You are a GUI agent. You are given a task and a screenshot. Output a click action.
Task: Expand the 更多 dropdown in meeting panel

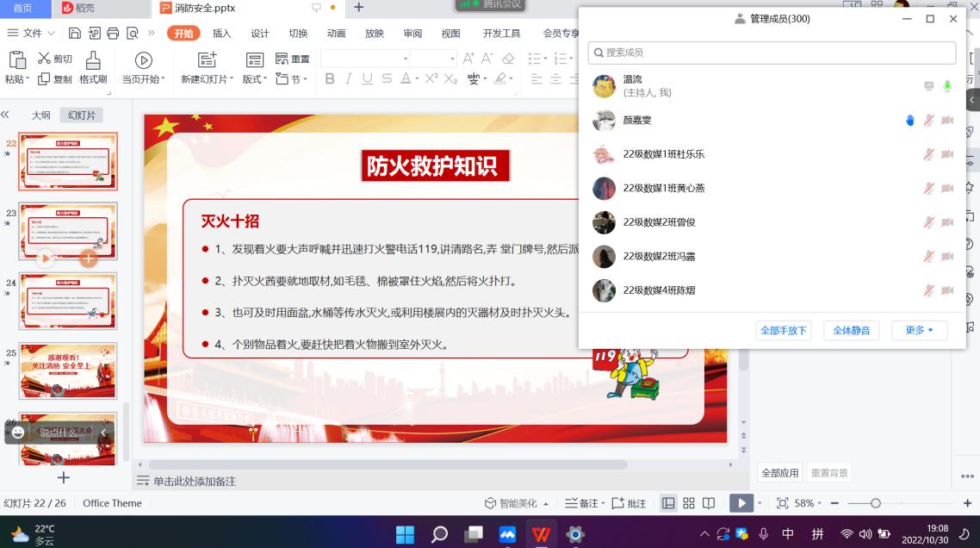(x=919, y=330)
